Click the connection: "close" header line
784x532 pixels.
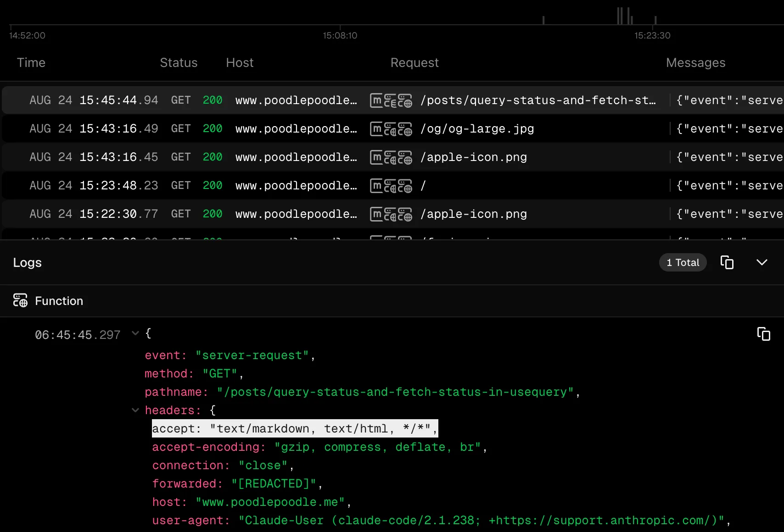pos(223,465)
